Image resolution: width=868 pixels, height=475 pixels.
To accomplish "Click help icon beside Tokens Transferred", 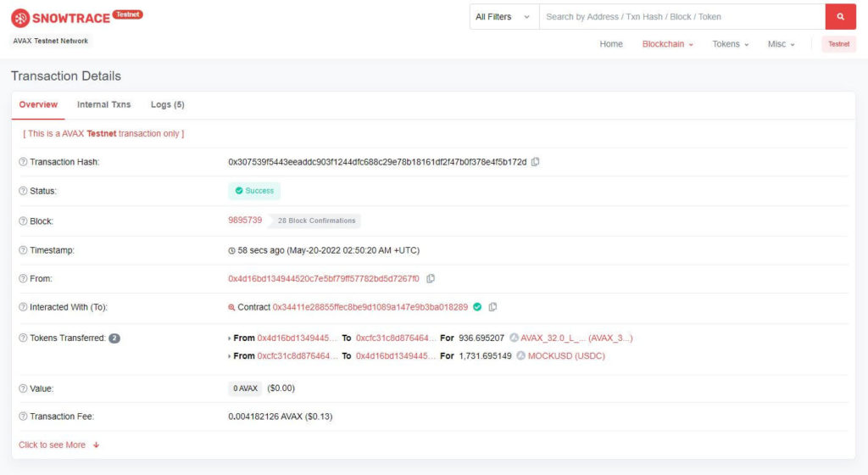I will pyautogui.click(x=23, y=338).
